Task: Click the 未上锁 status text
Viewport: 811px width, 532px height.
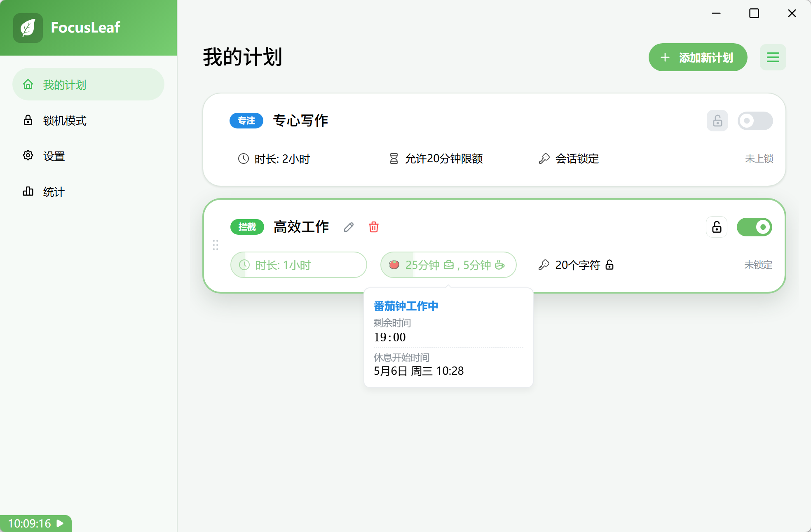Action: pyautogui.click(x=759, y=159)
